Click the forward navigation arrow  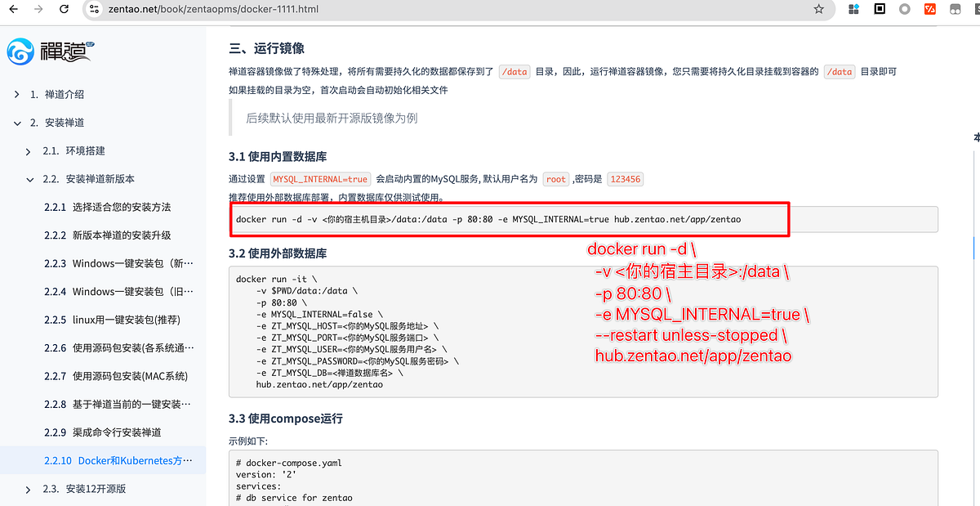pyautogui.click(x=38, y=11)
